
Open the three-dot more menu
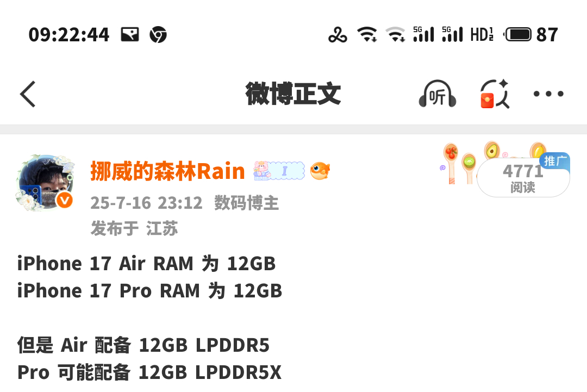548,94
